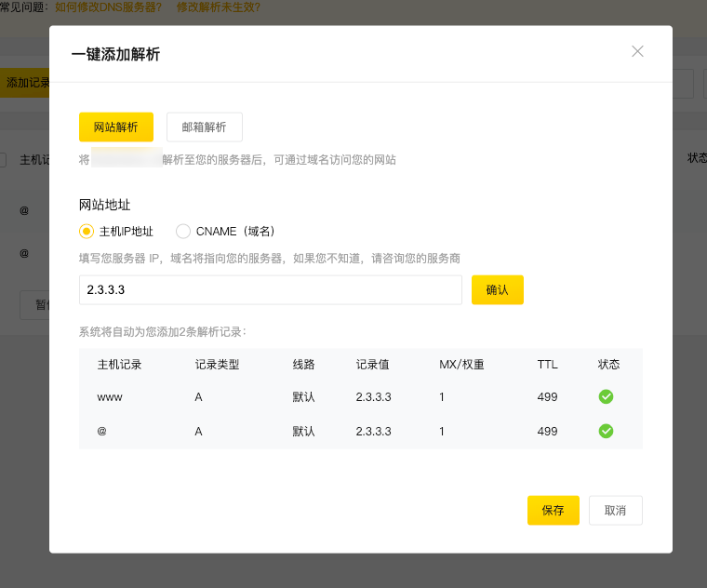Focus the server IP input field
Screen dimensions: 707x588
(x=270, y=289)
